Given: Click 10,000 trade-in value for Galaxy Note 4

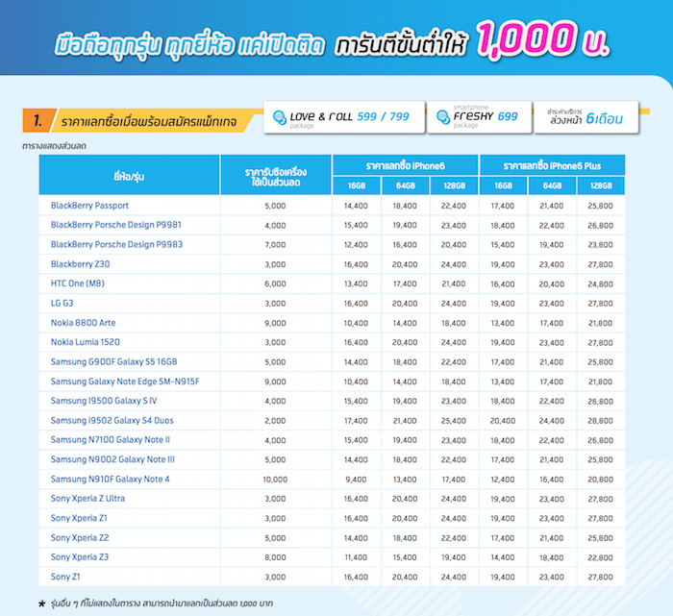Looking at the screenshot, I should 275,480.
